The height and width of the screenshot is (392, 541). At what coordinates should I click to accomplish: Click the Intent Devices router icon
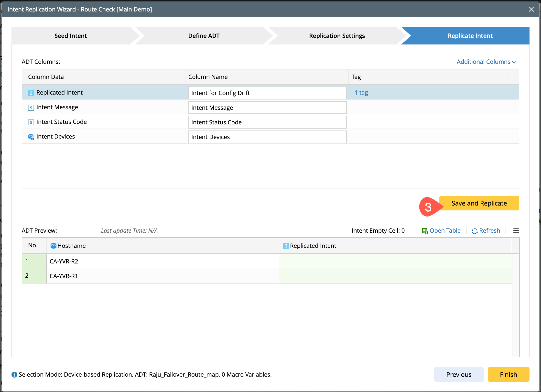tap(31, 137)
